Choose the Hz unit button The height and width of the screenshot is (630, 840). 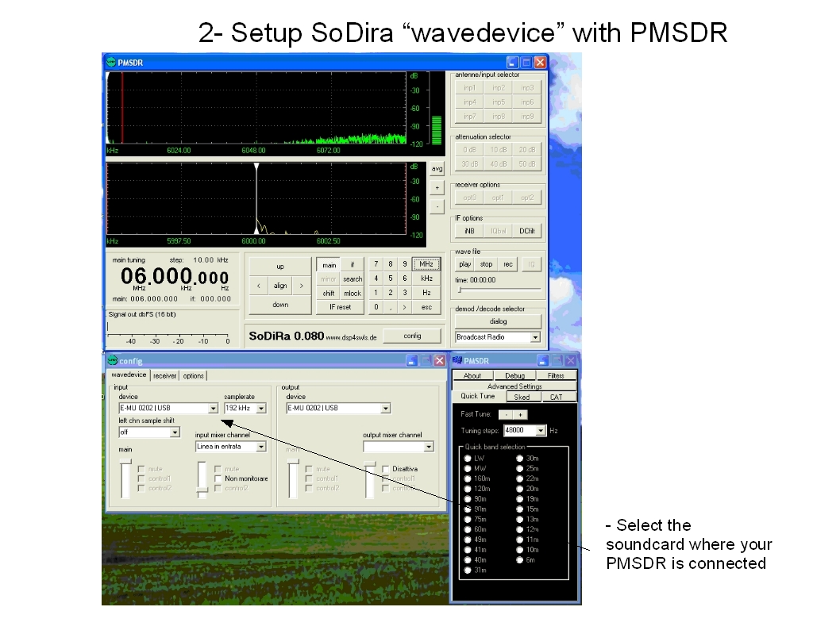coord(426,293)
